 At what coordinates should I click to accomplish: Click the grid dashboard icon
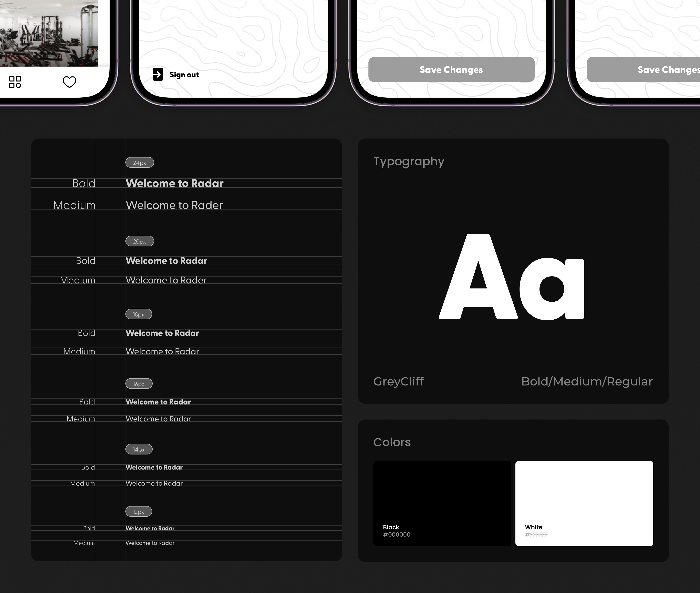pos(15,82)
